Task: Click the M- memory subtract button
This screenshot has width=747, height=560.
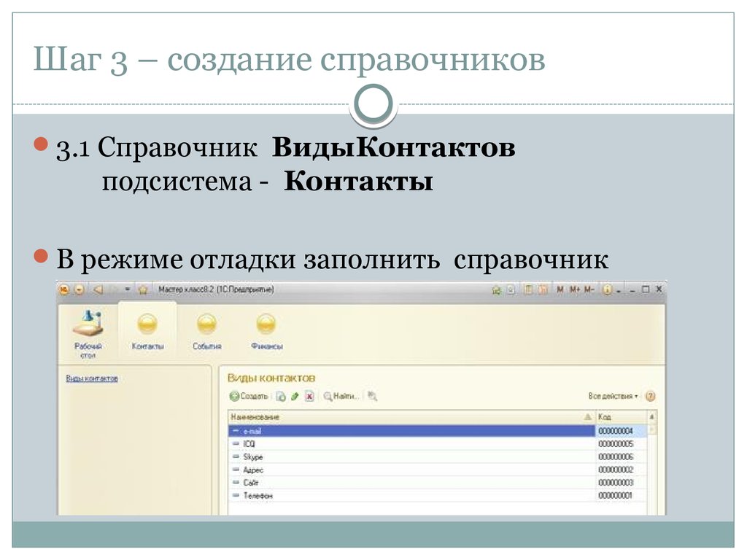Action: [589, 289]
